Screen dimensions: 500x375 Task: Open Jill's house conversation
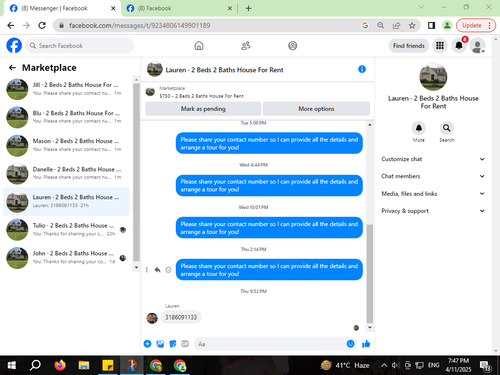pyautogui.click(x=66, y=89)
